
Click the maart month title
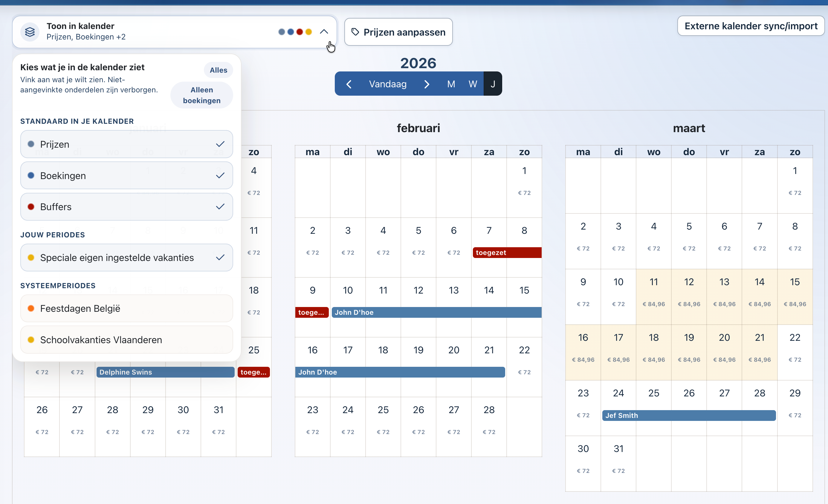coord(689,128)
